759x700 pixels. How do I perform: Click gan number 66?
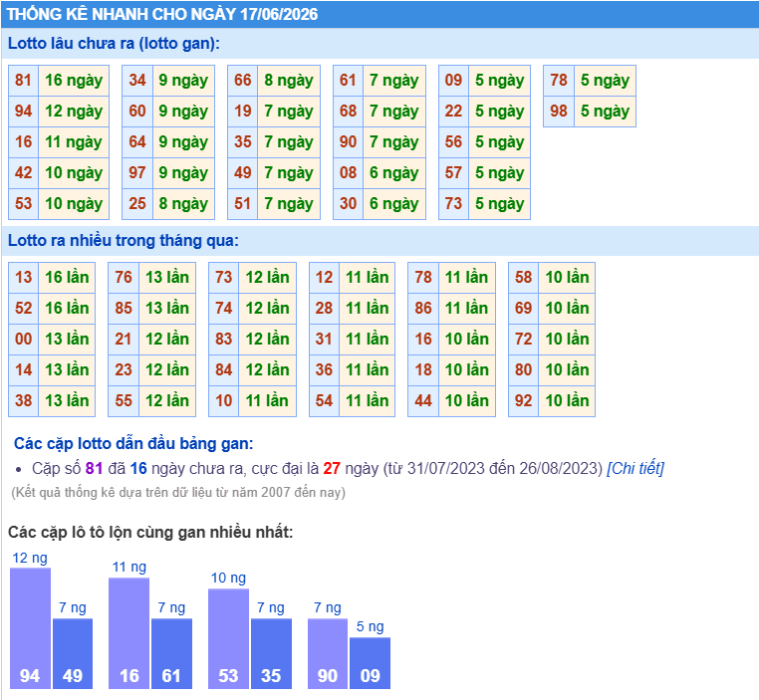point(243,81)
